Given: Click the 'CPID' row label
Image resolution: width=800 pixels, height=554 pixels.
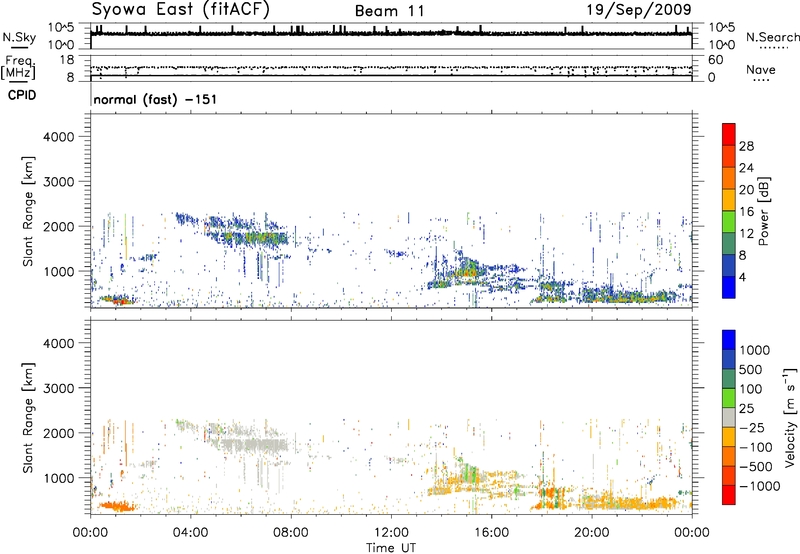Looking at the screenshot, I should [22, 95].
